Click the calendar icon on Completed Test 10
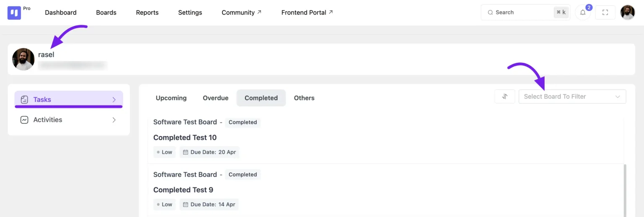 pyautogui.click(x=186, y=152)
